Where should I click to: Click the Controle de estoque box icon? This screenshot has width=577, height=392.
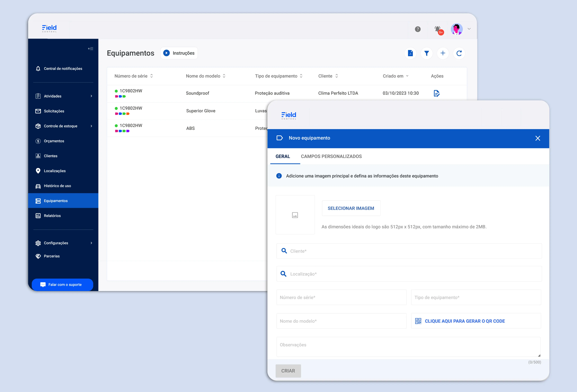tap(38, 126)
